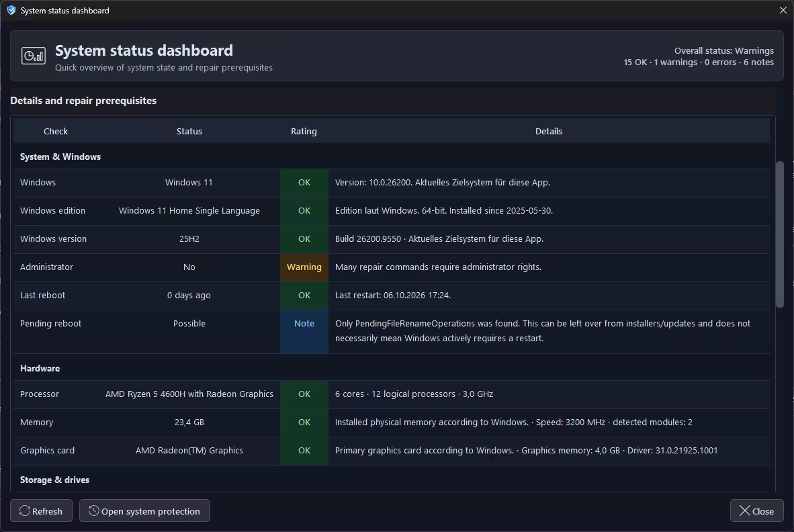Image resolution: width=794 pixels, height=532 pixels.
Task: Click the Windows edition row label
Action: (52, 210)
